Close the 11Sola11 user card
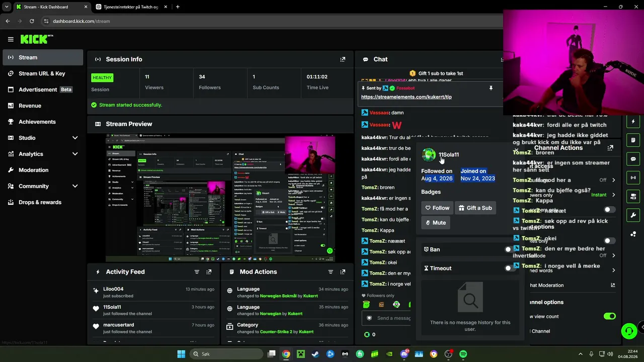The height and width of the screenshot is (362, 644). 516,150
